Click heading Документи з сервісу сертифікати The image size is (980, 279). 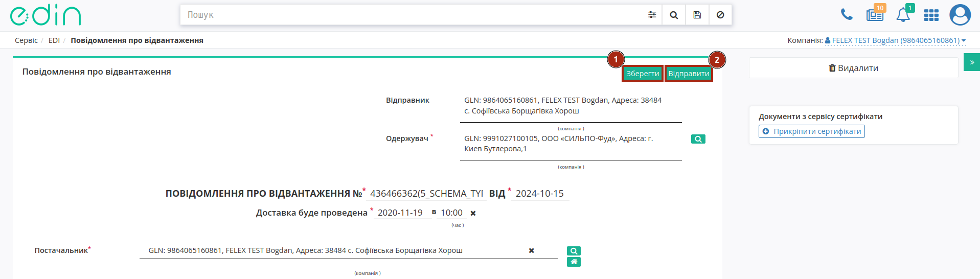pos(821,117)
